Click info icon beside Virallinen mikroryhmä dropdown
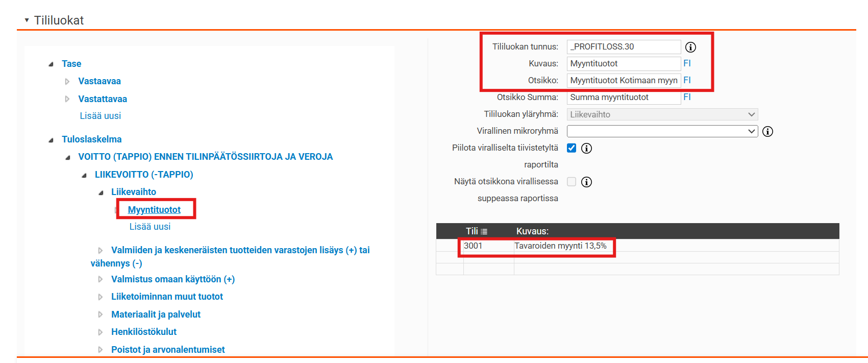The width and height of the screenshot is (868, 363). [767, 132]
